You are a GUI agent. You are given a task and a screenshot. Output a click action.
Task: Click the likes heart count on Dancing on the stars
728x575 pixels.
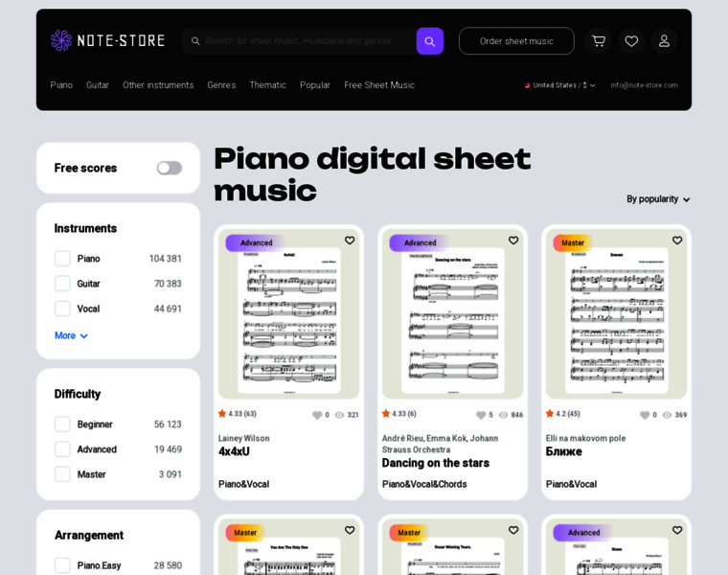485,415
